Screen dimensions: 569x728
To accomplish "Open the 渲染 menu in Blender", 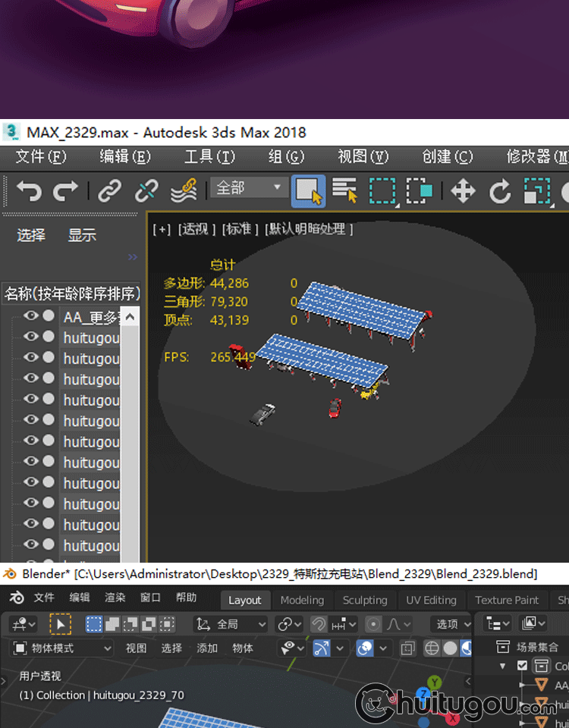I will coord(115,598).
